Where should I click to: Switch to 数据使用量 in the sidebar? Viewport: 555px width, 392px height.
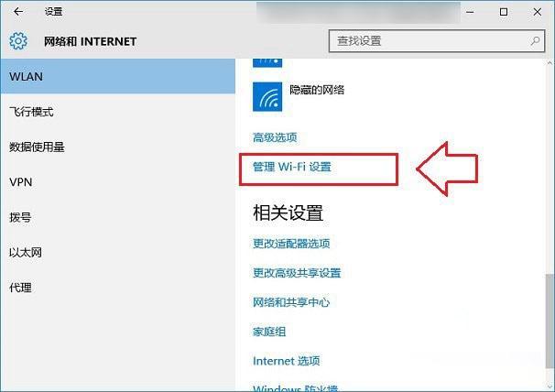coord(37,147)
